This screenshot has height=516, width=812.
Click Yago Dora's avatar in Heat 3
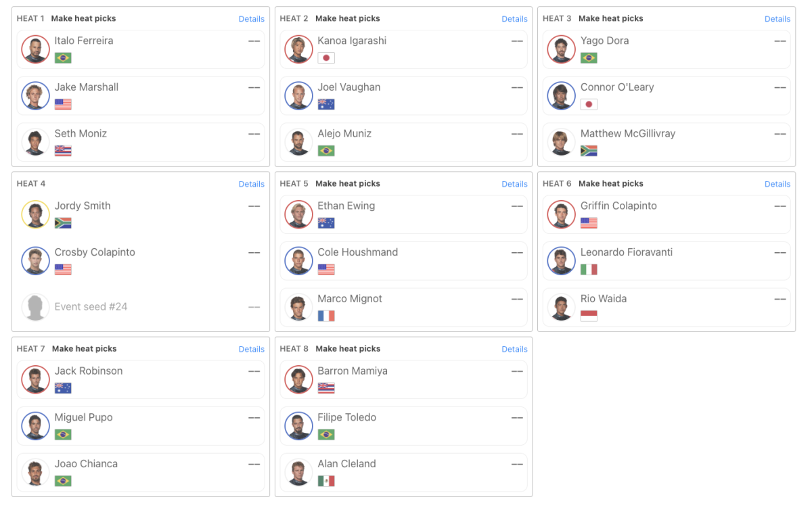tap(561, 49)
